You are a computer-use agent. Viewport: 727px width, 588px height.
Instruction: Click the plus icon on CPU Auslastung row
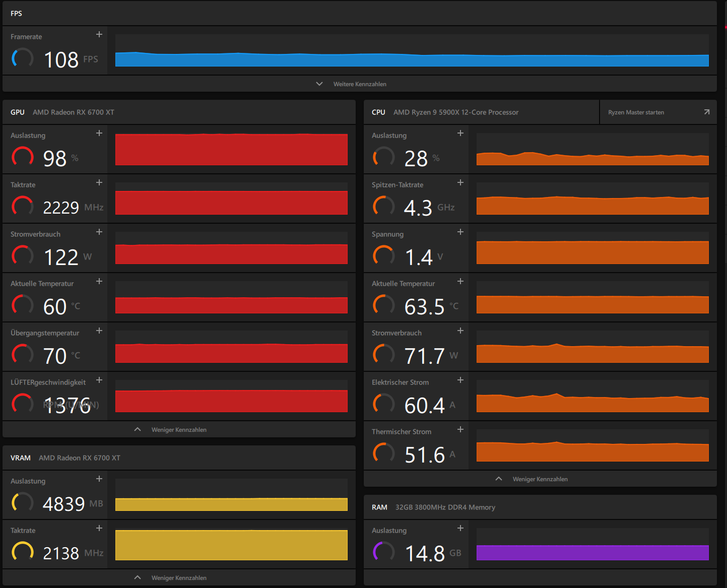pyautogui.click(x=460, y=133)
